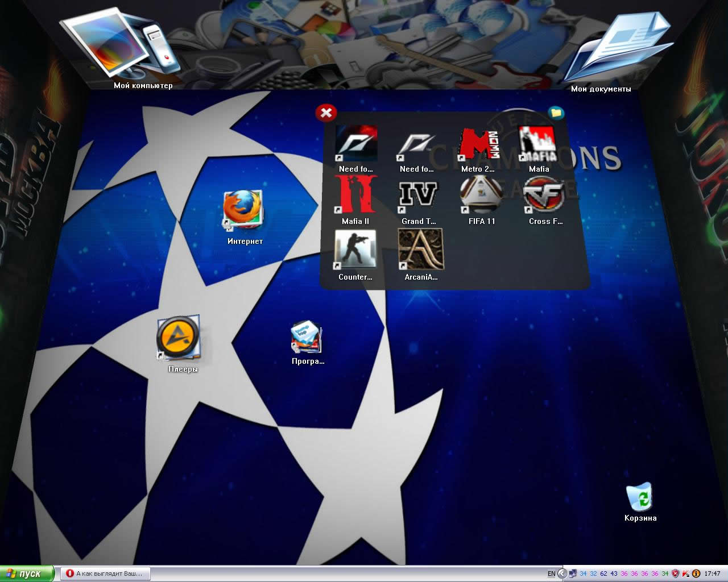Open the Програ... pile on desktop

tap(307, 339)
